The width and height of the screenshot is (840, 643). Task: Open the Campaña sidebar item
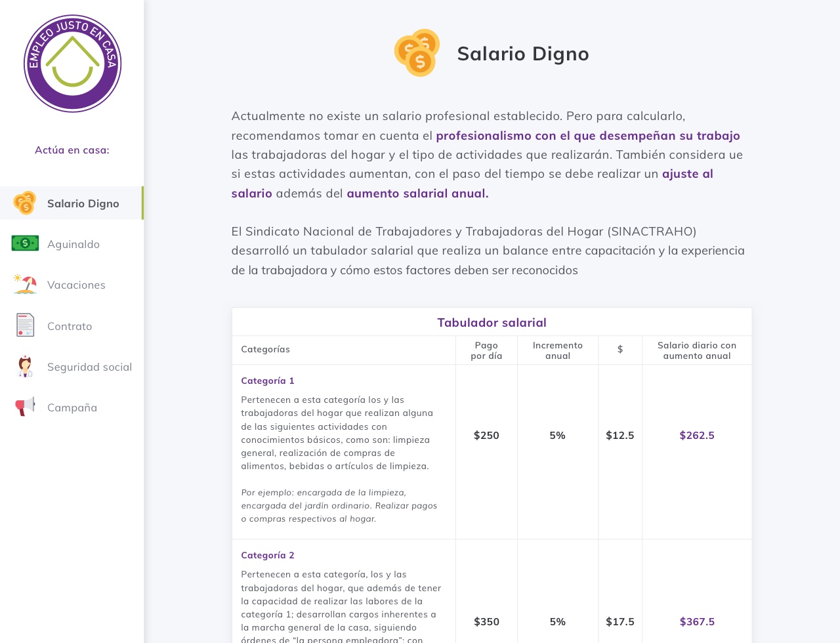point(72,407)
